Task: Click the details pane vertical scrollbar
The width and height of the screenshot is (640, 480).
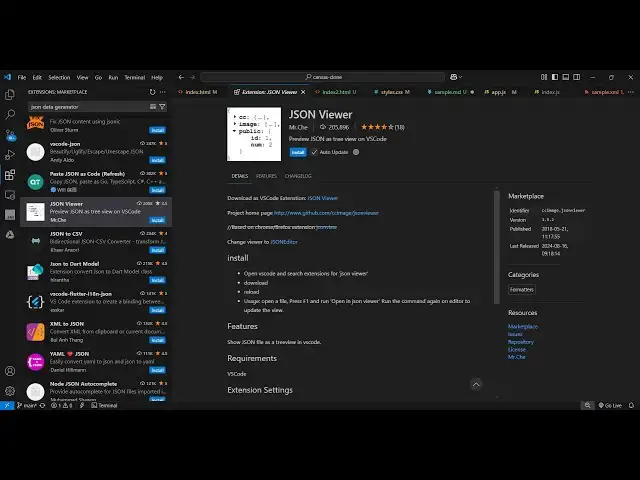Action: click(497, 247)
